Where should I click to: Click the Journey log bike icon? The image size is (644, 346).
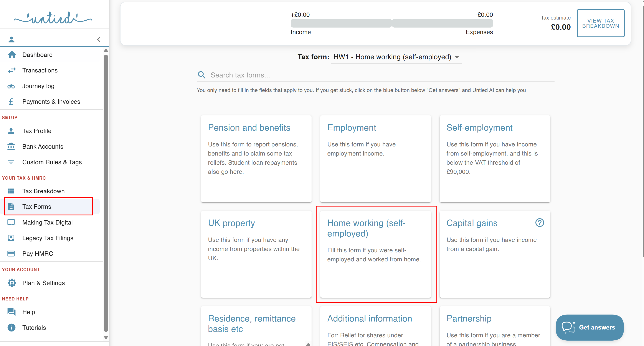coord(11,86)
